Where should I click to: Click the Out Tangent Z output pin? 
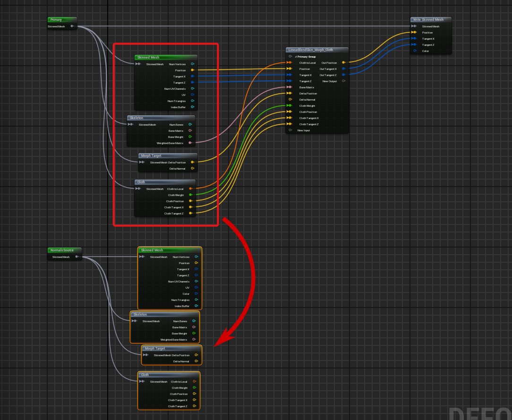tap(343, 75)
